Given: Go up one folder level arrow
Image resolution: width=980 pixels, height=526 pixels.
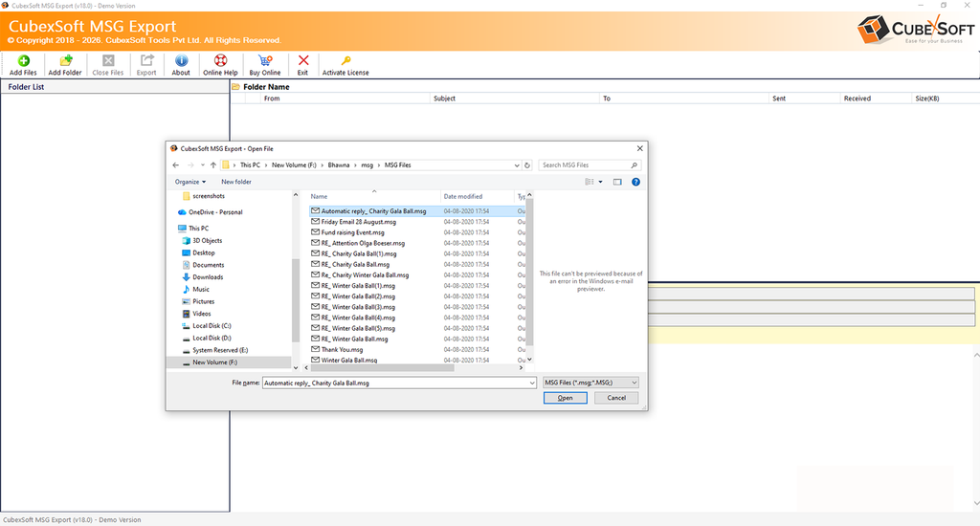Looking at the screenshot, I should [x=213, y=164].
